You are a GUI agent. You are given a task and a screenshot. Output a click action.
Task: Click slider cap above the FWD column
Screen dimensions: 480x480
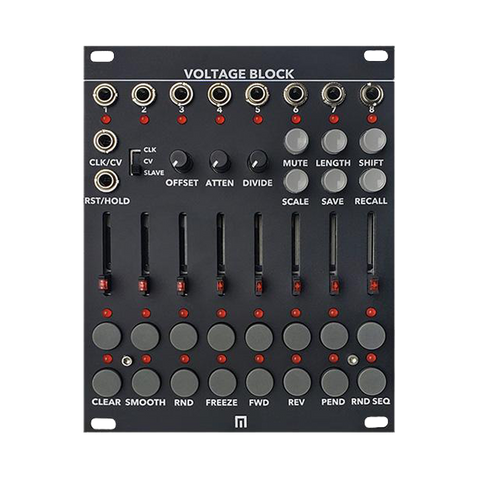(x=259, y=286)
